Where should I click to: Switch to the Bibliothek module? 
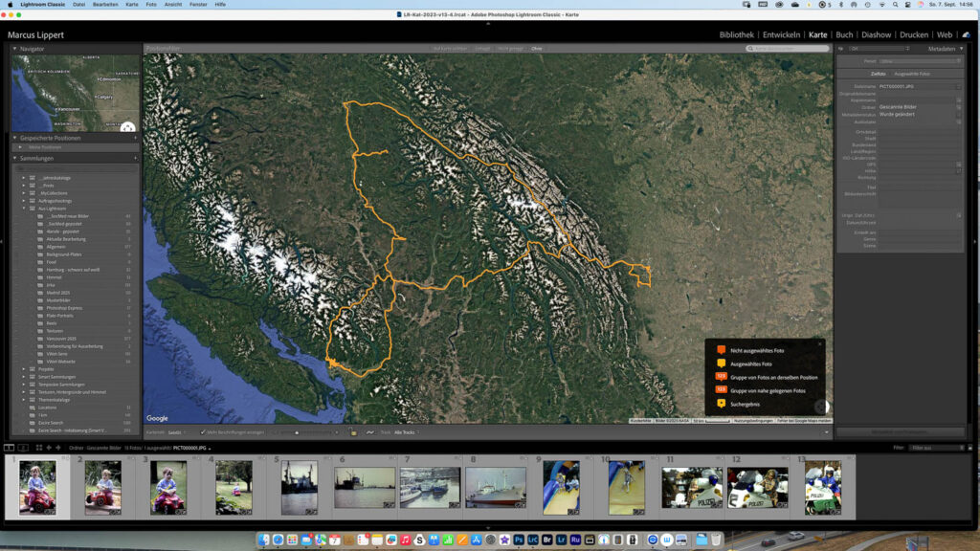(x=736, y=35)
